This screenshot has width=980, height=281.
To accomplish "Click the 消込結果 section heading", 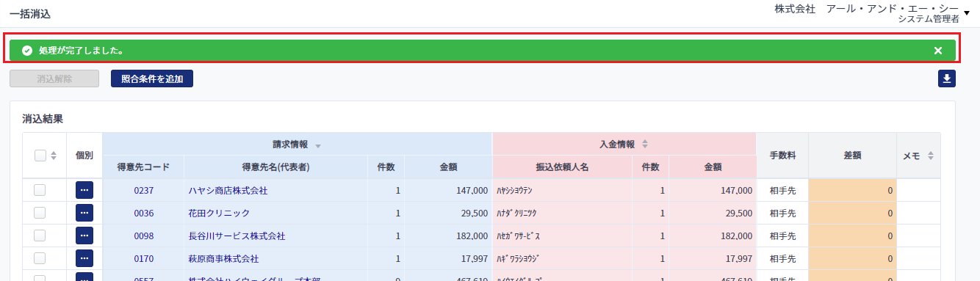I will pyautogui.click(x=43, y=118).
